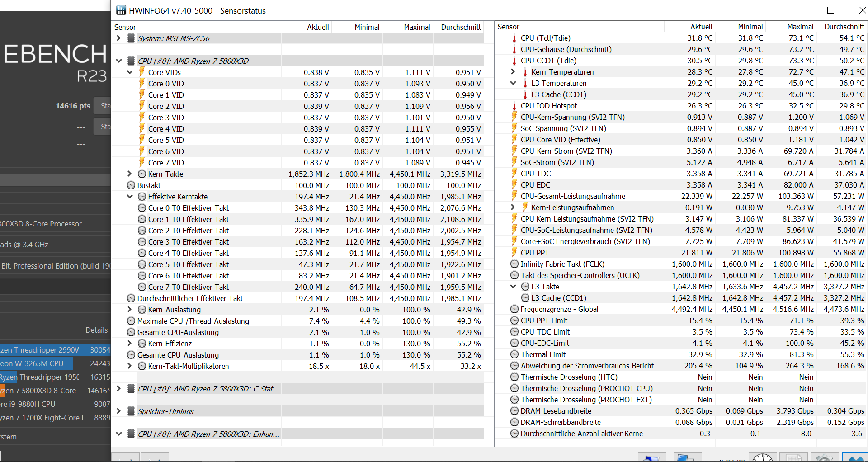Click the thermometer icon of CPU IOD Hotspot
868x462 pixels.
pos(514,106)
